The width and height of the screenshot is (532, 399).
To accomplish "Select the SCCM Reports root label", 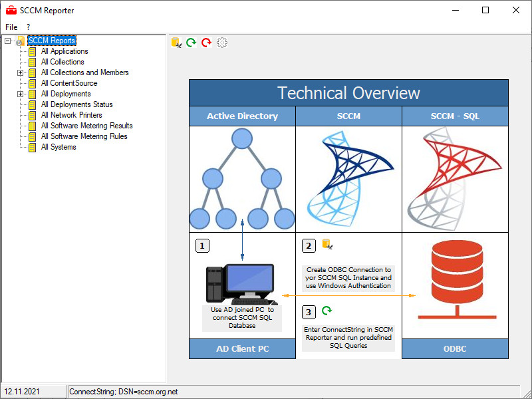I will [x=52, y=41].
